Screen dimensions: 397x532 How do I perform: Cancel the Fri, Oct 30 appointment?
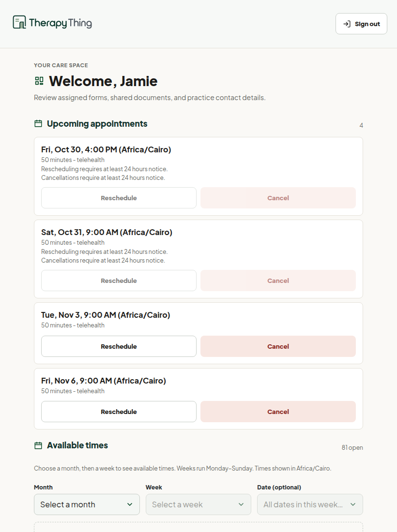pyautogui.click(x=278, y=198)
